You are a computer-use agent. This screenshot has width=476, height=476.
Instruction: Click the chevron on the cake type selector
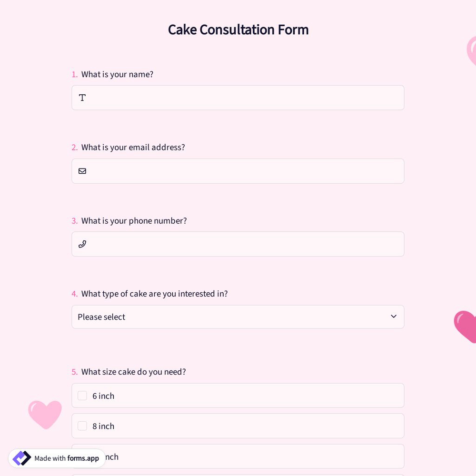tap(394, 316)
